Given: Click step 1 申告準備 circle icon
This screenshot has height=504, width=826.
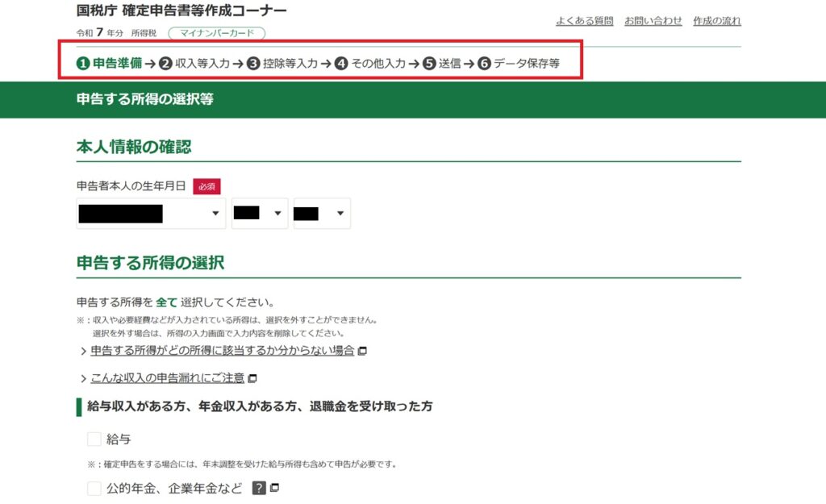Looking at the screenshot, I should (x=83, y=64).
